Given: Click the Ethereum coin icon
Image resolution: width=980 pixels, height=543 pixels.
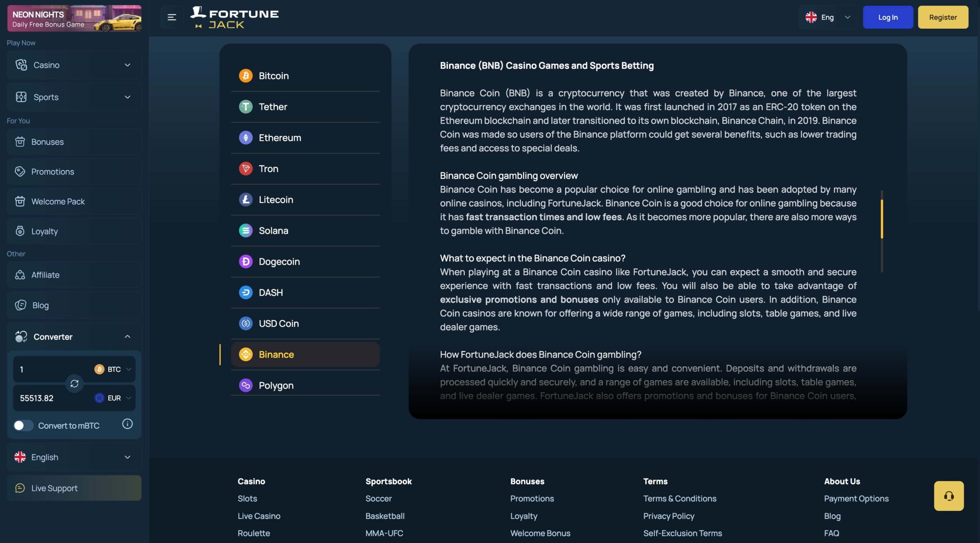Looking at the screenshot, I should tap(246, 138).
